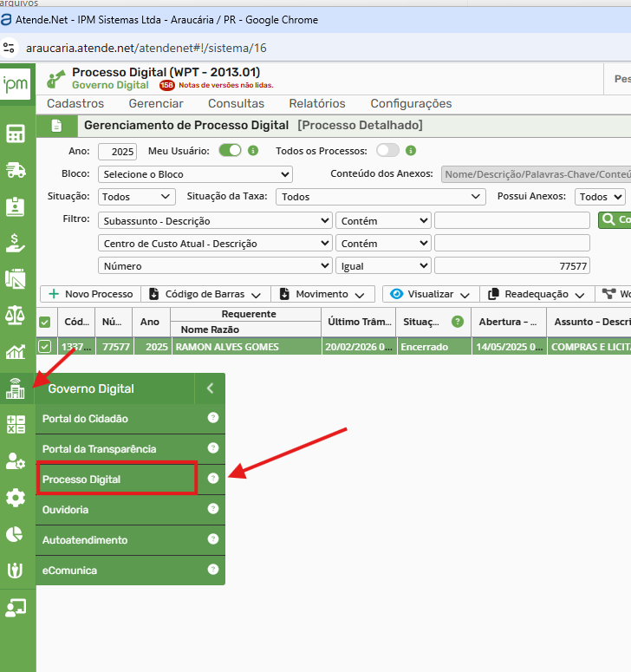The width and height of the screenshot is (631, 672).
Task: Collapse the Governo Digital flyout panel
Action: point(210,388)
